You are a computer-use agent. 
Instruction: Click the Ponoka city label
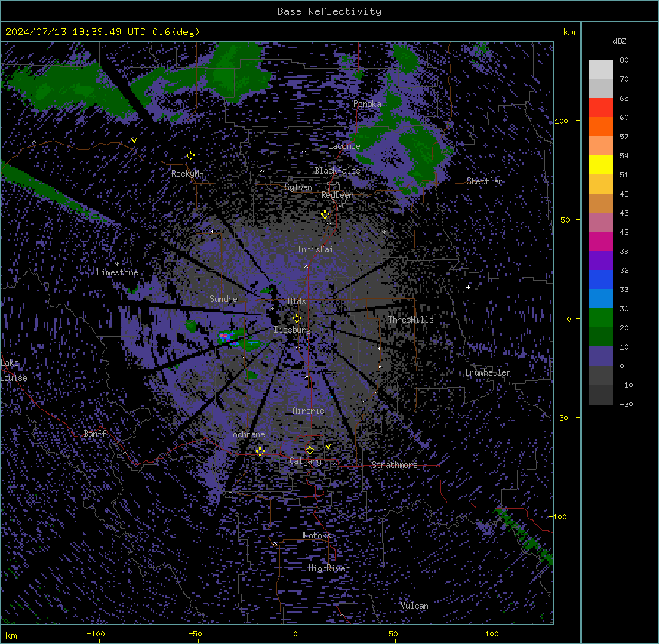(x=367, y=104)
